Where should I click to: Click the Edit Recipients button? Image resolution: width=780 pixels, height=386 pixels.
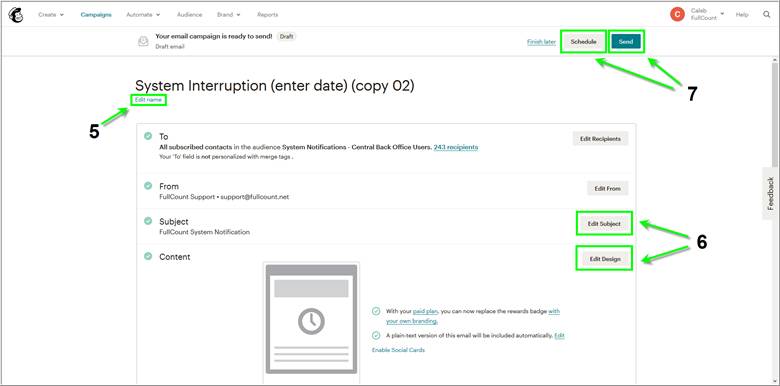pyautogui.click(x=600, y=139)
